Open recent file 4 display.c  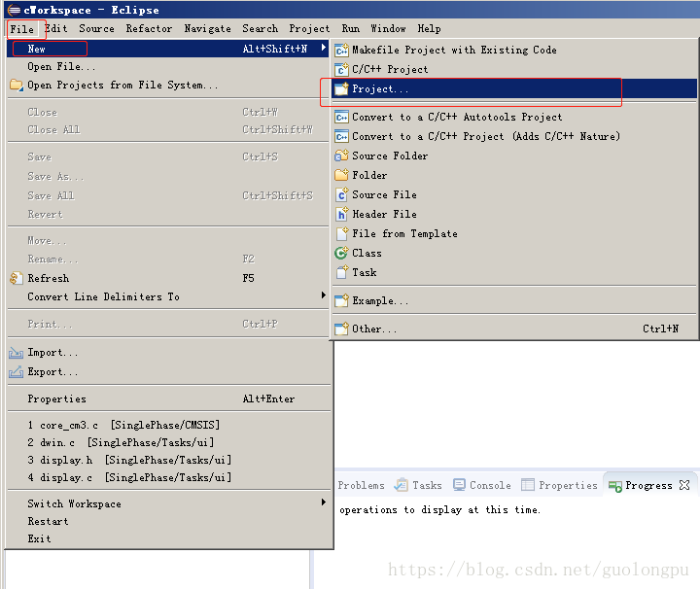pos(168,477)
